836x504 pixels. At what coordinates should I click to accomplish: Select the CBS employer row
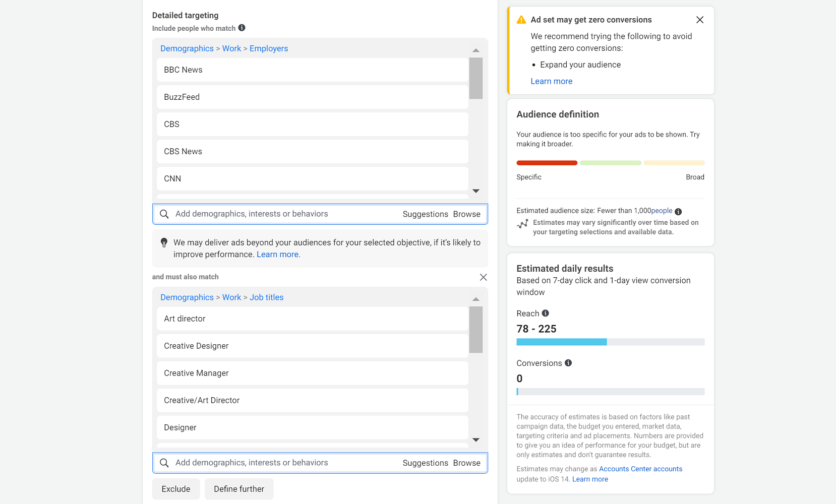point(313,124)
